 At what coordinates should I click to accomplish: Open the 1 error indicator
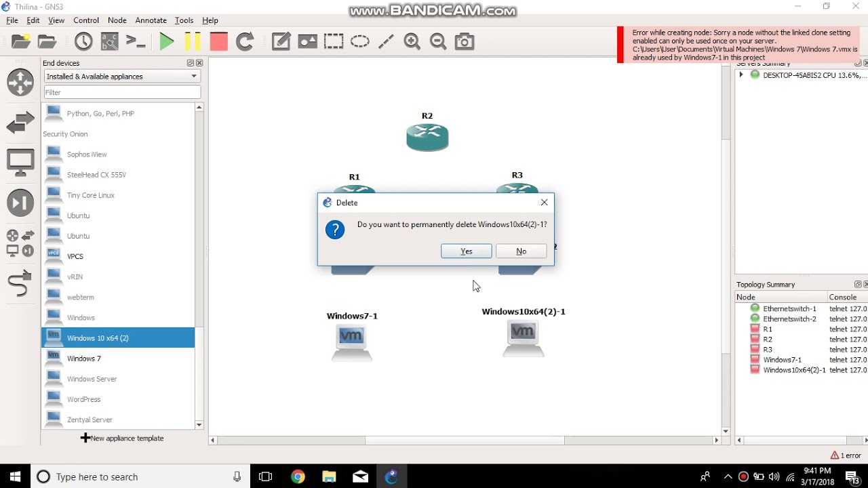pyautogui.click(x=846, y=455)
